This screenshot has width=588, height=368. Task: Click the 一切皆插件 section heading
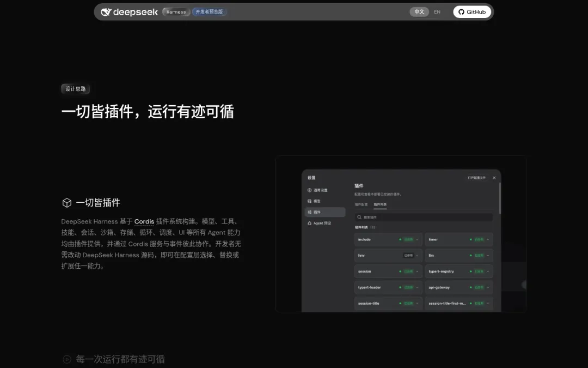tap(98, 203)
